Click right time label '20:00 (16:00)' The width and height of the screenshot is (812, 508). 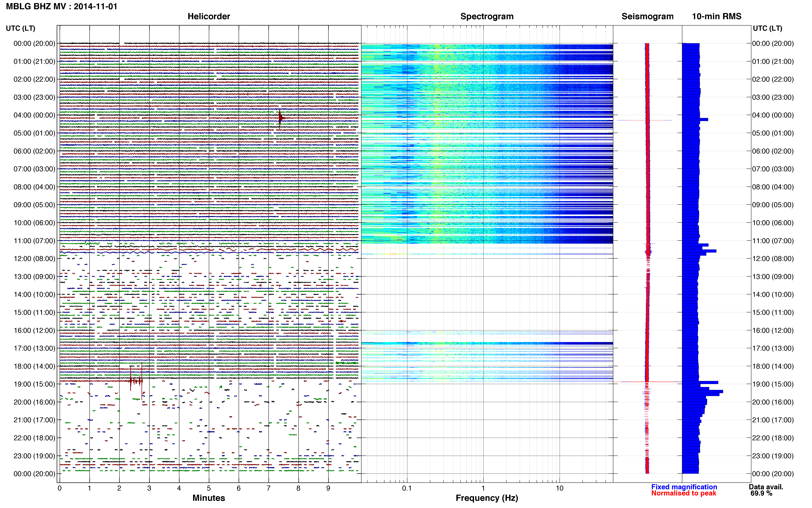point(773,402)
